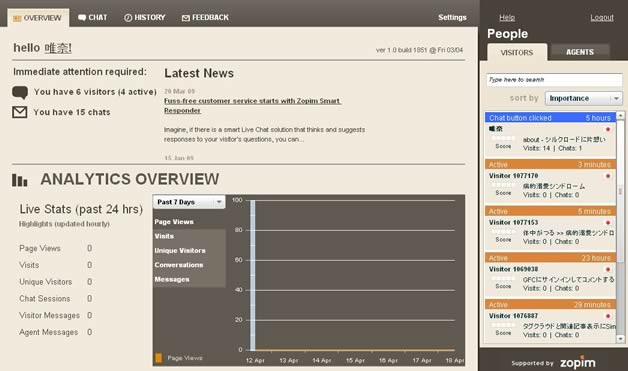This screenshot has width=628, height=371.
Task: Go to the Feedback tab
Action: pos(205,18)
